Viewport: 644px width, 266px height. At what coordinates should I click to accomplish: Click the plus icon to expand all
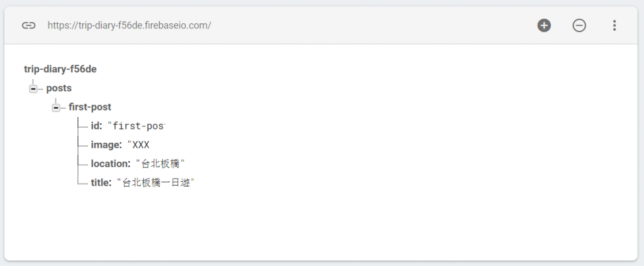[544, 25]
